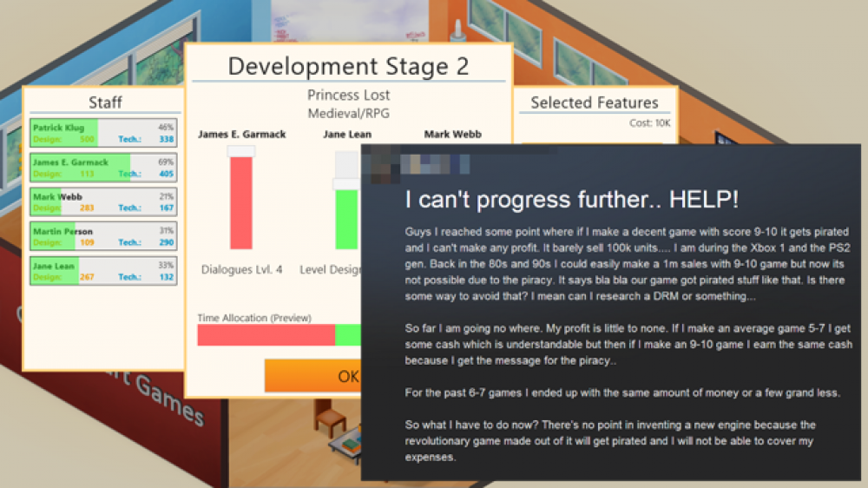
Task: Click Mark Webb's Design value 283
Action: 87,208
